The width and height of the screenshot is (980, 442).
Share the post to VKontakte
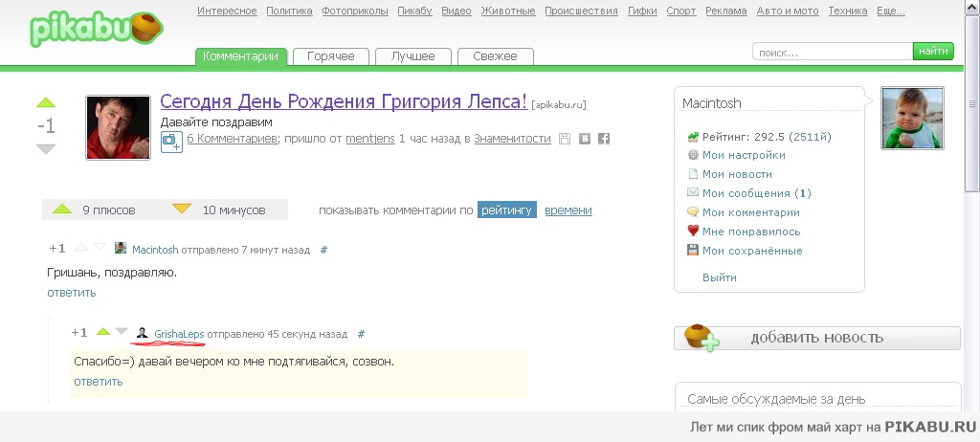[585, 139]
